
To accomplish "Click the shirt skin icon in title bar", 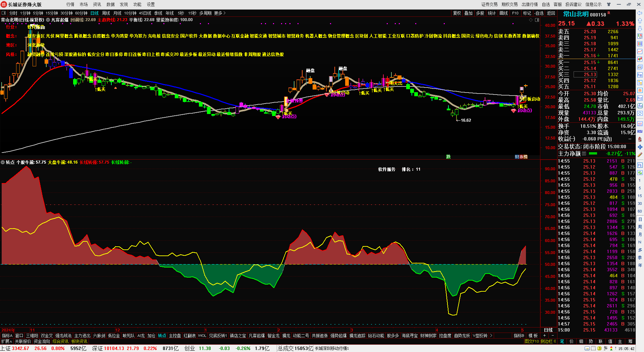I will tap(609, 4).
